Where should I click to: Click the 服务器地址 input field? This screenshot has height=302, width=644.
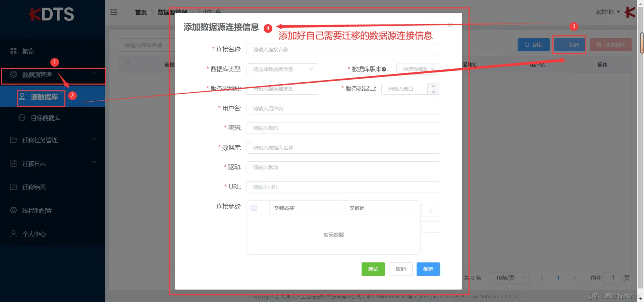(x=282, y=89)
